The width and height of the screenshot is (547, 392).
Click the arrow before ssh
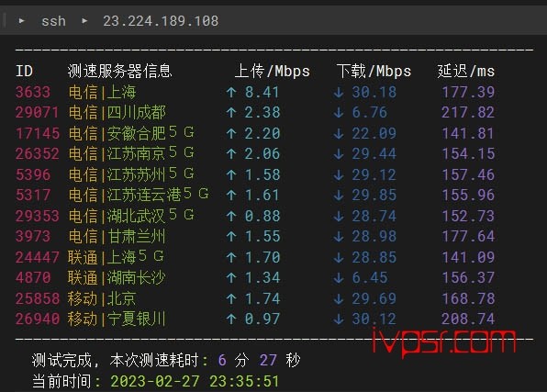coord(22,20)
